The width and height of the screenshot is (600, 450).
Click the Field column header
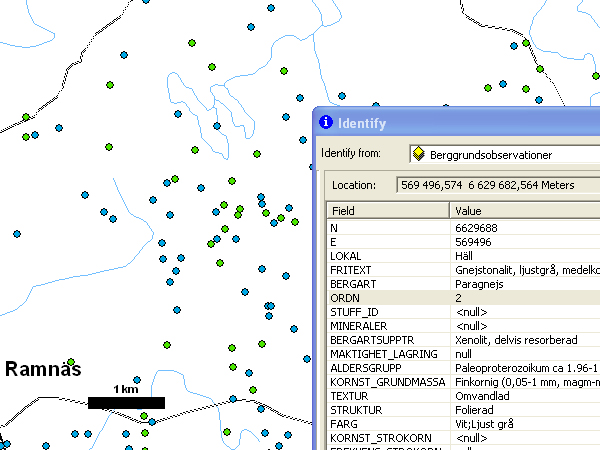coord(388,210)
